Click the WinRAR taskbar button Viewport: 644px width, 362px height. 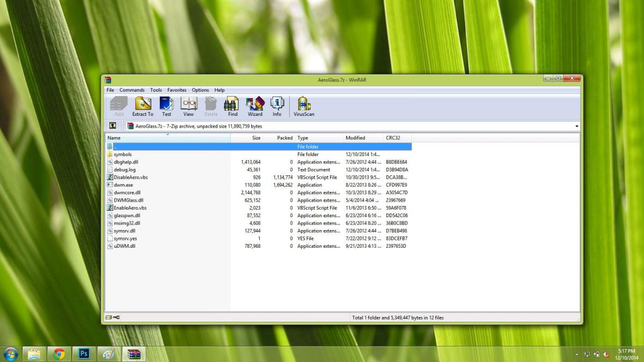click(x=134, y=354)
